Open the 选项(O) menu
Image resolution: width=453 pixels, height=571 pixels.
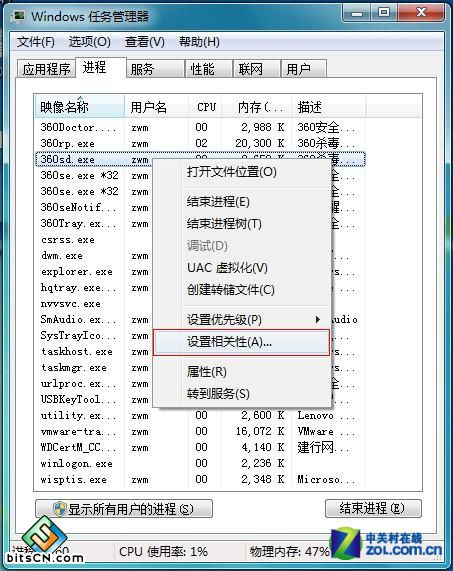(x=90, y=42)
